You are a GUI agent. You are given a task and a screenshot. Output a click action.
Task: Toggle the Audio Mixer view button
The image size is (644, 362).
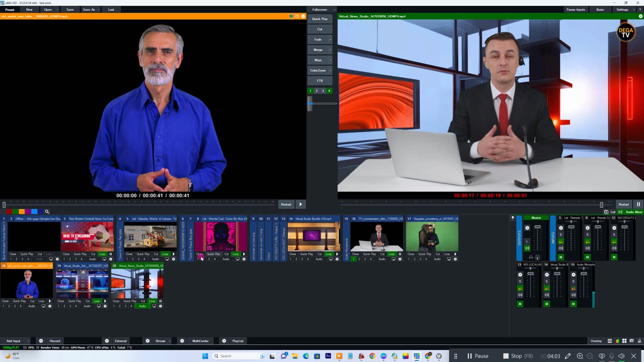[630, 212]
